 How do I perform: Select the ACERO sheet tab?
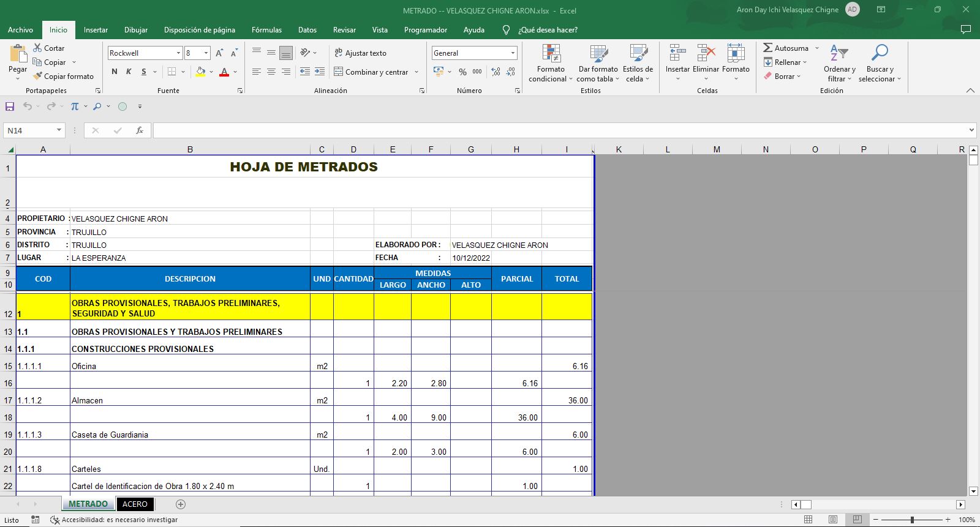click(x=135, y=504)
